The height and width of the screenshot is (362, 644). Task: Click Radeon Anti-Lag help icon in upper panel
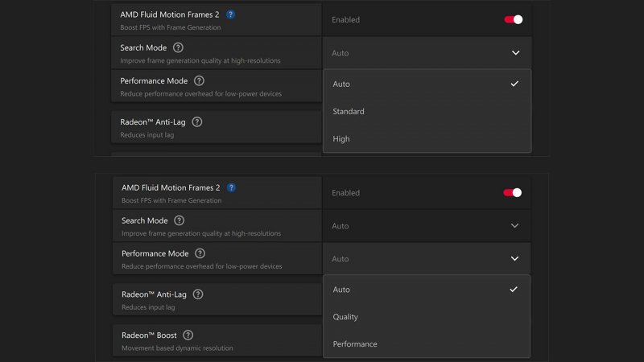pos(197,121)
